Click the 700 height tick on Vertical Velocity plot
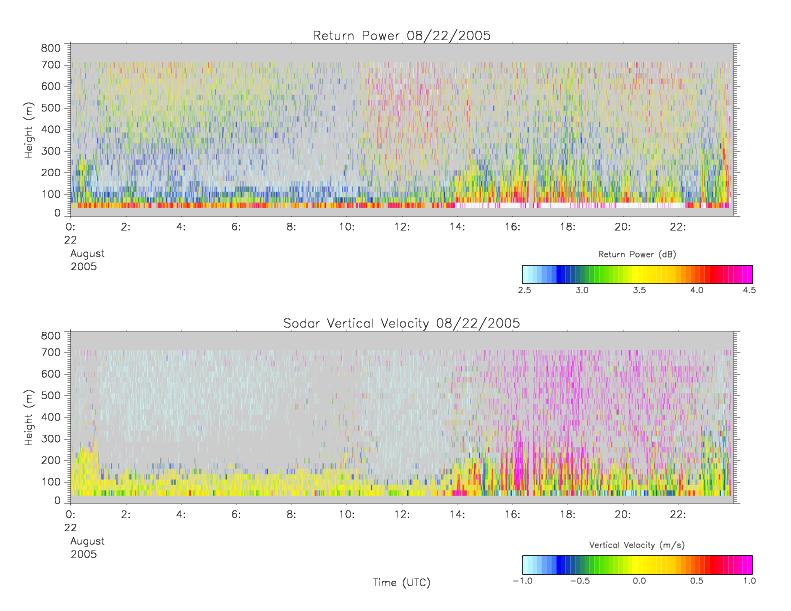Viewport: 791px width, 611px height. tap(50, 352)
